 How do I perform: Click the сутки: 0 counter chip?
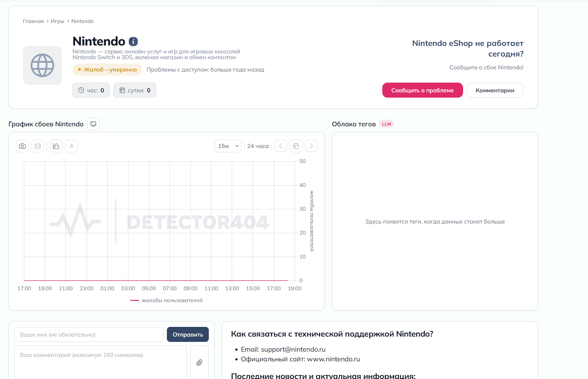135,90
